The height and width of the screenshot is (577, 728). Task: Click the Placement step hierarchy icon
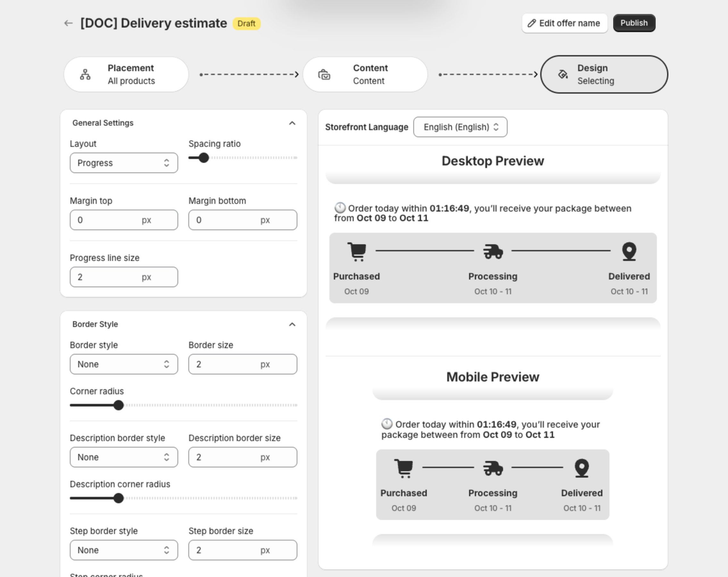[x=85, y=75]
